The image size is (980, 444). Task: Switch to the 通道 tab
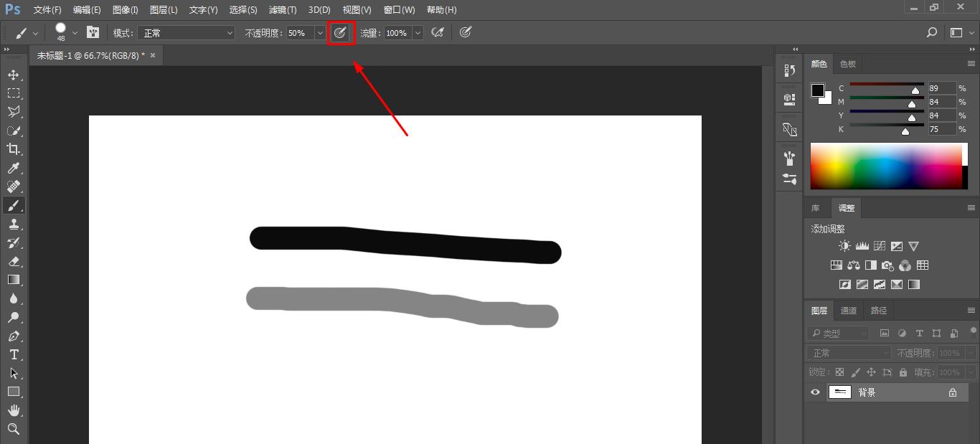[849, 311]
